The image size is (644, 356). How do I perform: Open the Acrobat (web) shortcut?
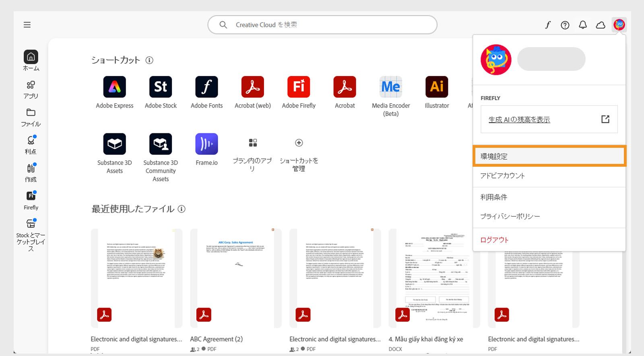pyautogui.click(x=253, y=92)
